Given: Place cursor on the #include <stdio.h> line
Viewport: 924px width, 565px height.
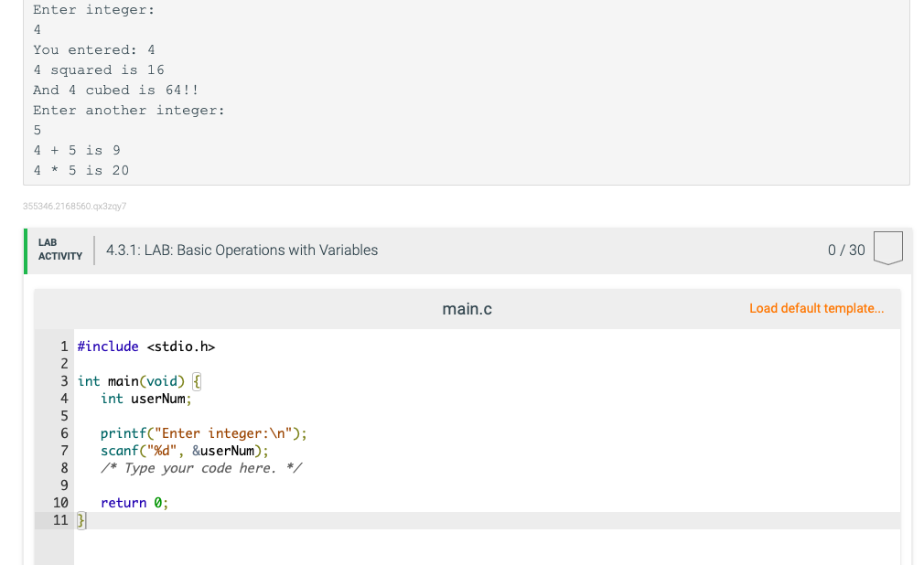Looking at the screenshot, I should (x=146, y=346).
